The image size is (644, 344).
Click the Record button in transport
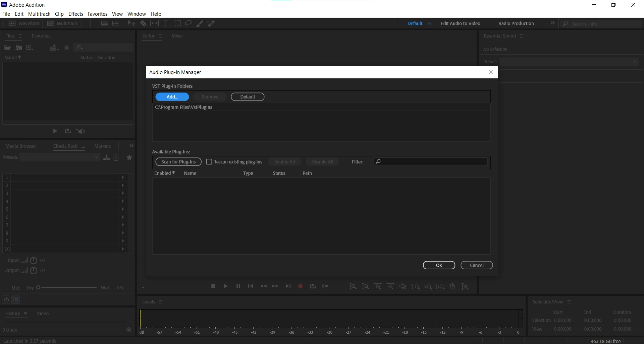[300, 286]
